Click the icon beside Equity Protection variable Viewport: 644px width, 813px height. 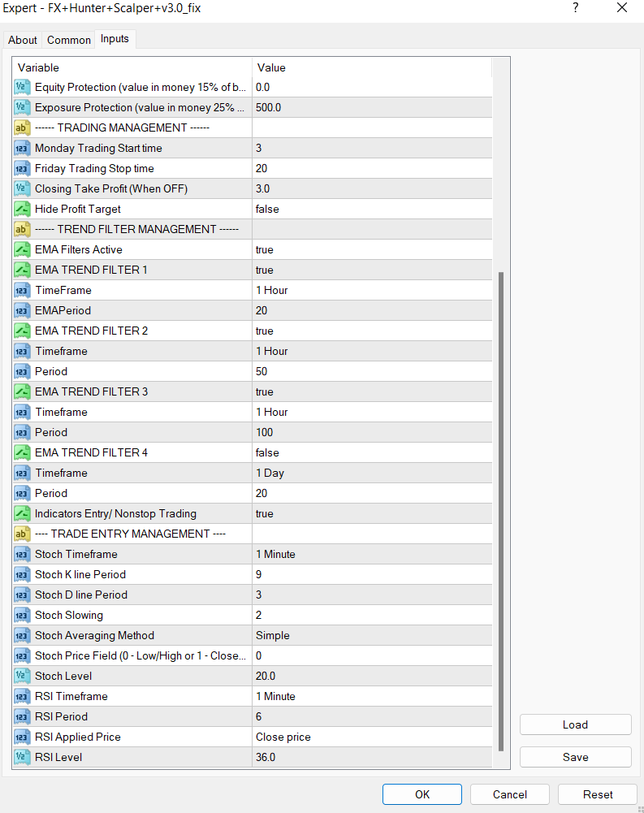[23, 87]
